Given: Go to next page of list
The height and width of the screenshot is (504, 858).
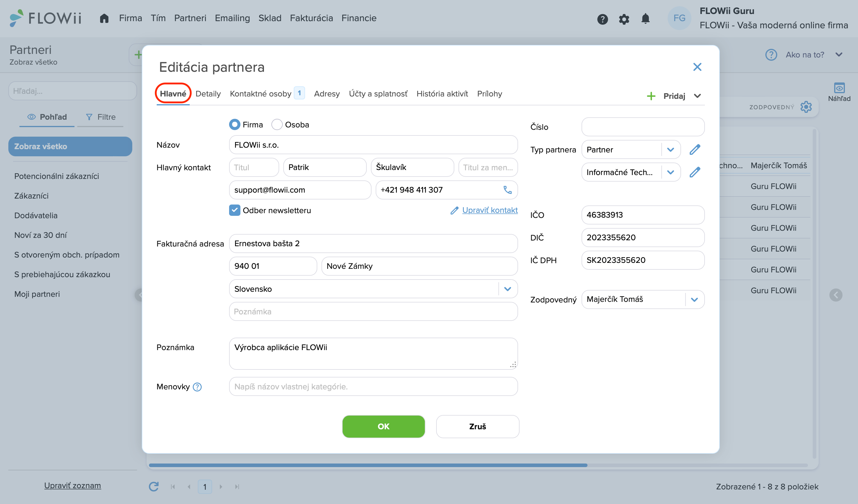Looking at the screenshot, I should [221, 487].
